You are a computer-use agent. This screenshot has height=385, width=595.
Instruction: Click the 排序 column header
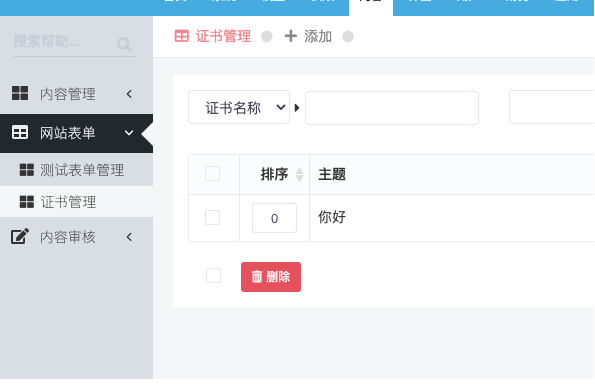coord(274,174)
